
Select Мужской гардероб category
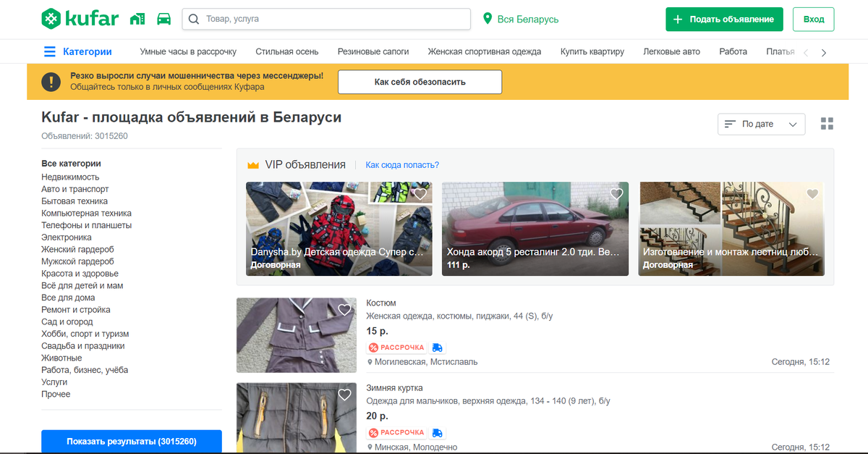77,261
